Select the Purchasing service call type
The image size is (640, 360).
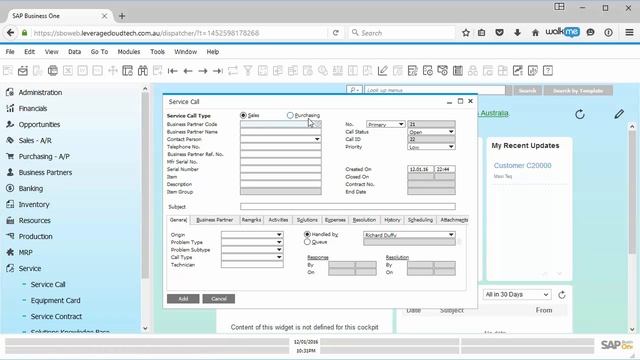click(x=290, y=116)
